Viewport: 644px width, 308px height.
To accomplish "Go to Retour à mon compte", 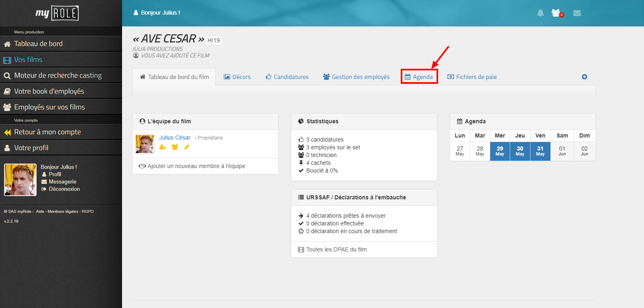I will click(x=61, y=132).
